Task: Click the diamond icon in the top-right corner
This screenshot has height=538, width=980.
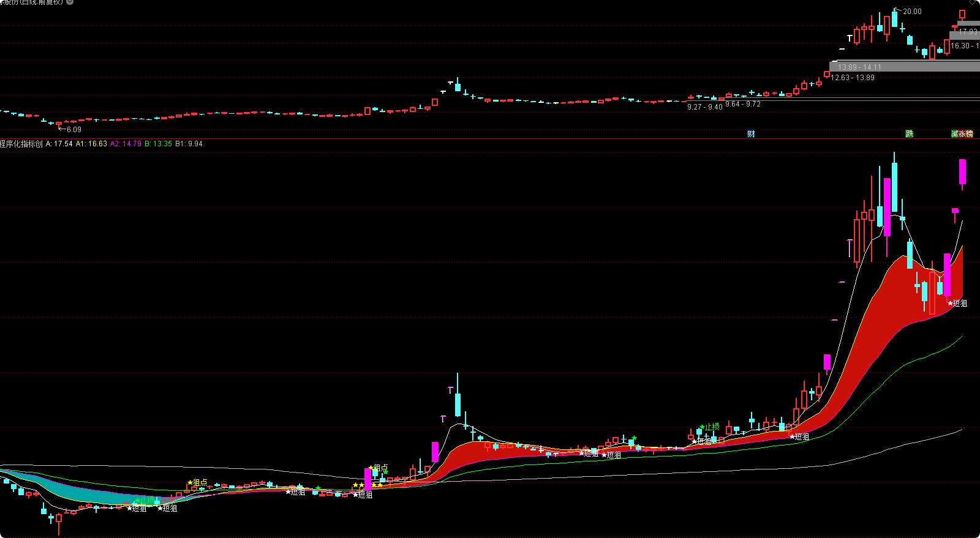Action: click(973, 2)
